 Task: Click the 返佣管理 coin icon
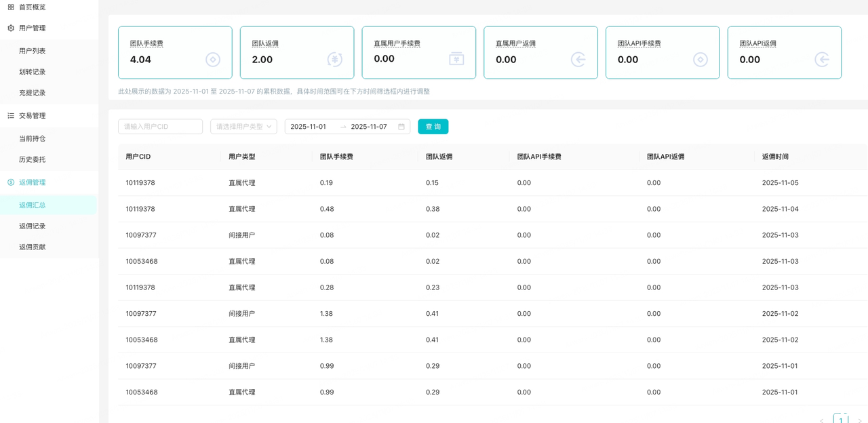pos(11,182)
